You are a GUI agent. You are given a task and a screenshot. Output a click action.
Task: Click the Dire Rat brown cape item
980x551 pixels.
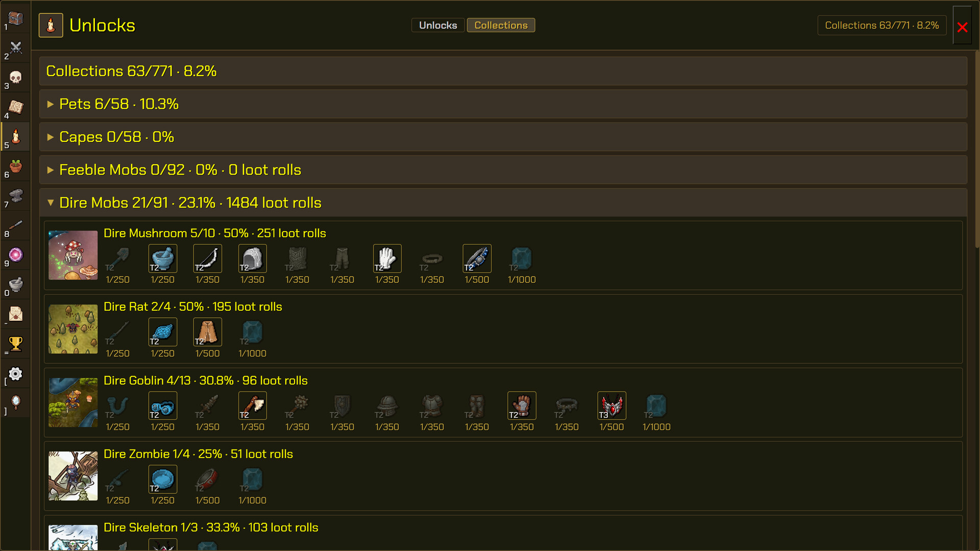click(207, 332)
